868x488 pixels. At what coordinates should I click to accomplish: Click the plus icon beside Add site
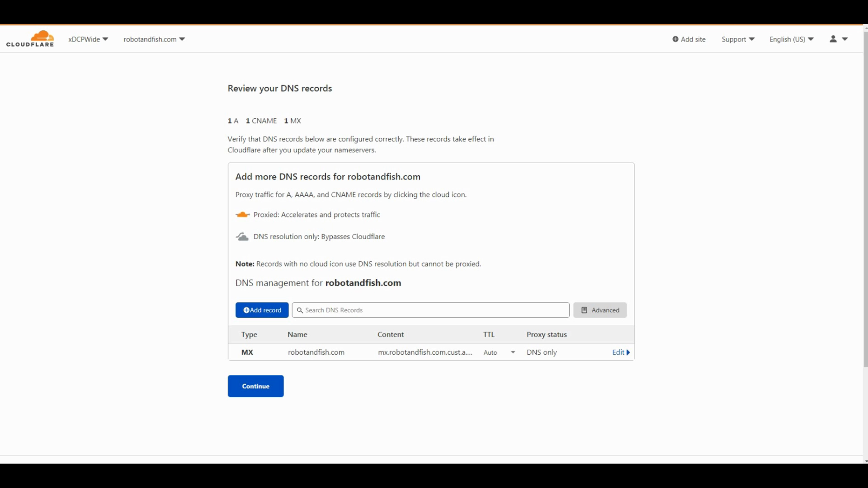click(675, 39)
